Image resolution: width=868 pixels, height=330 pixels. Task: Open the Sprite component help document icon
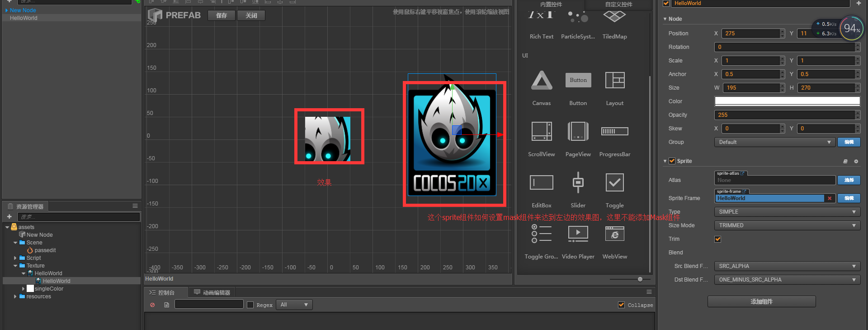845,161
